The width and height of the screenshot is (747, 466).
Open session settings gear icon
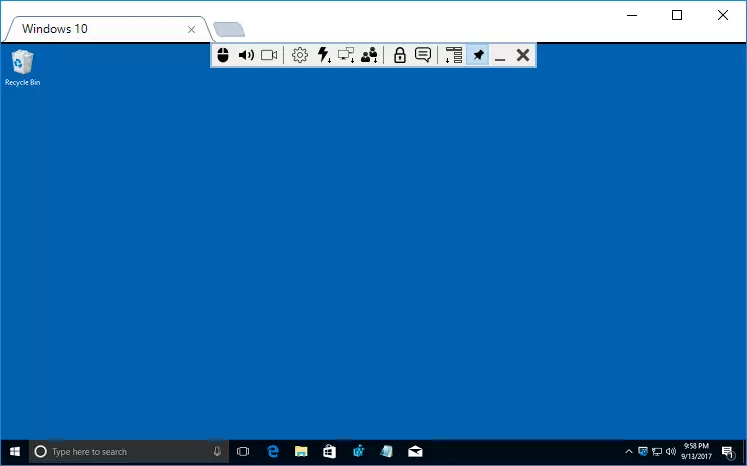click(299, 56)
